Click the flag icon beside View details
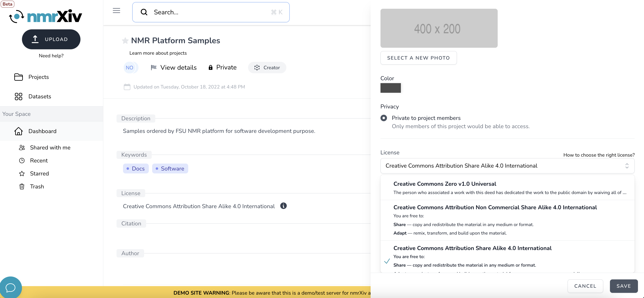Screen dimensions: 644x298 [x=154, y=67]
